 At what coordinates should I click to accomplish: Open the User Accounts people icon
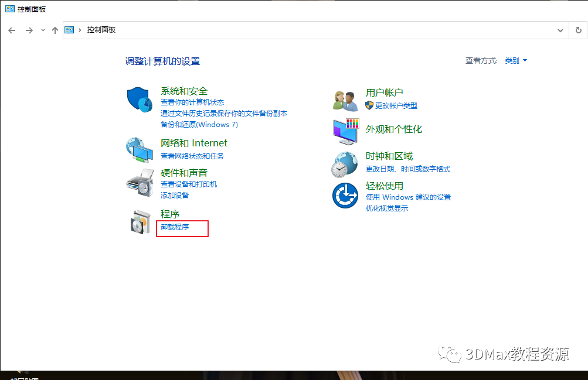tap(345, 101)
